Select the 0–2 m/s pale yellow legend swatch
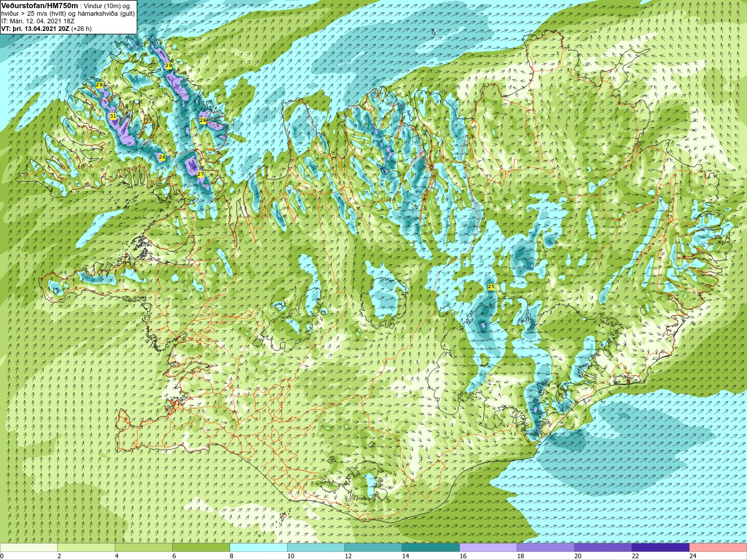747x560 pixels. click(x=29, y=548)
